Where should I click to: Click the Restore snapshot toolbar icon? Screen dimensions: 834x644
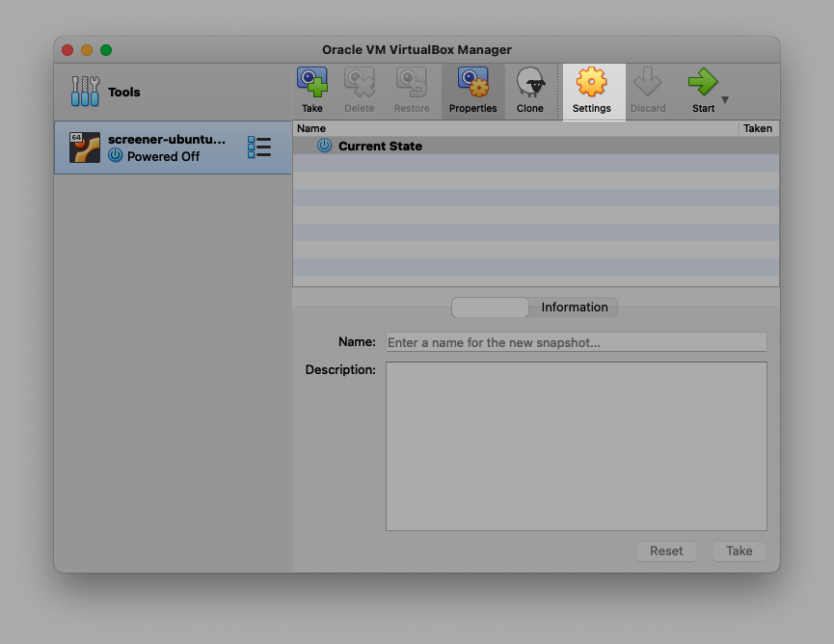point(412,91)
